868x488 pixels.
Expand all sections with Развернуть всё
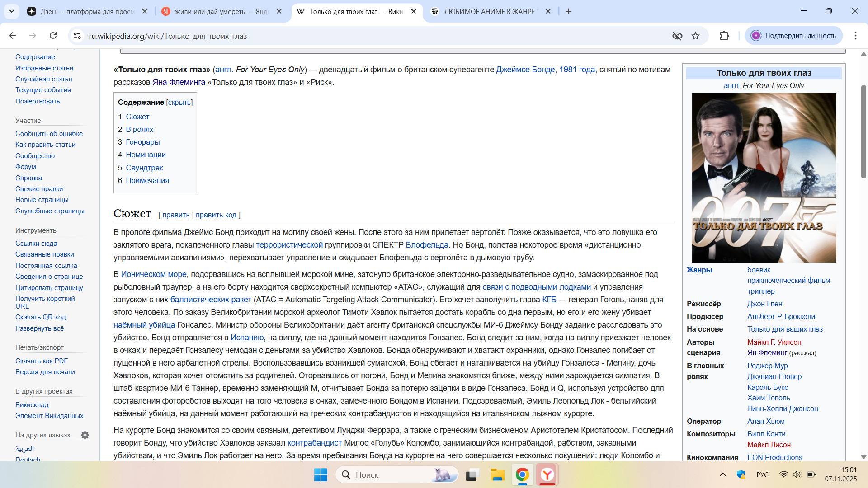point(39,328)
